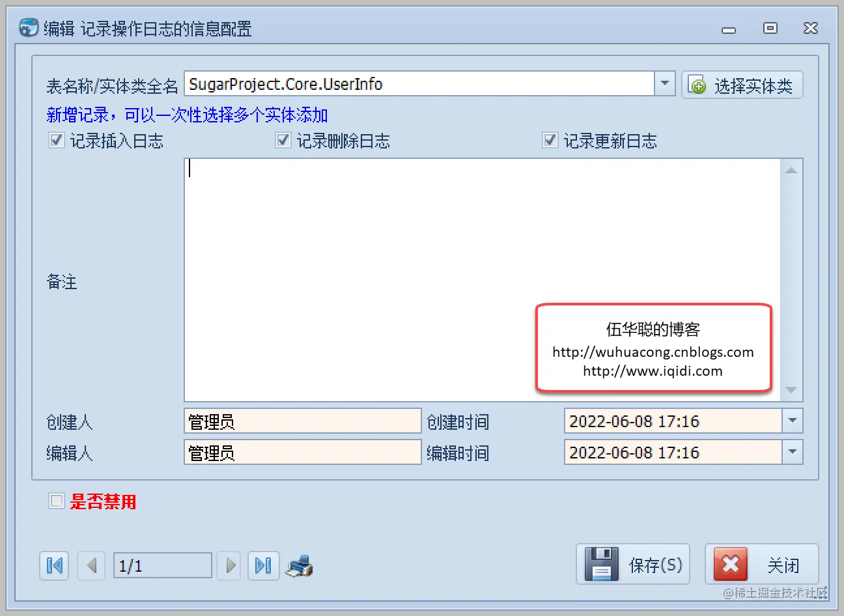Click the red X close icon
The width and height of the screenshot is (844, 616).
pyautogui.click(x=731, y=564)
